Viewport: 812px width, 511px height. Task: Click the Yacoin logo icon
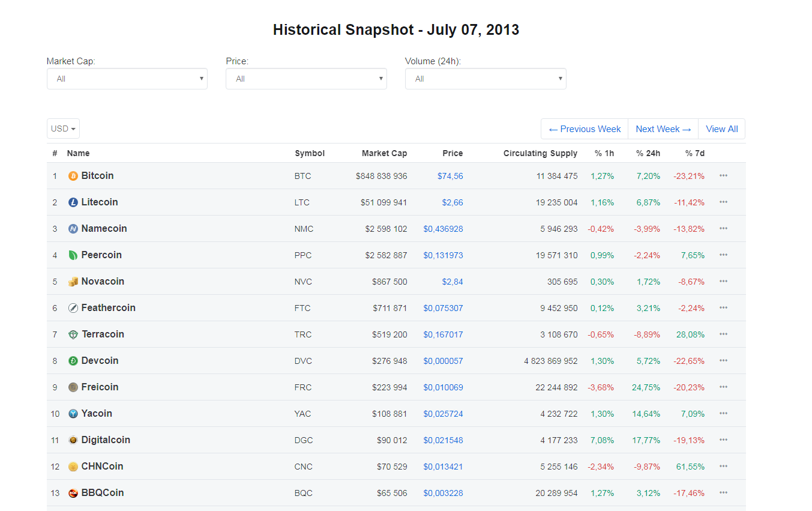click(73, 414)
